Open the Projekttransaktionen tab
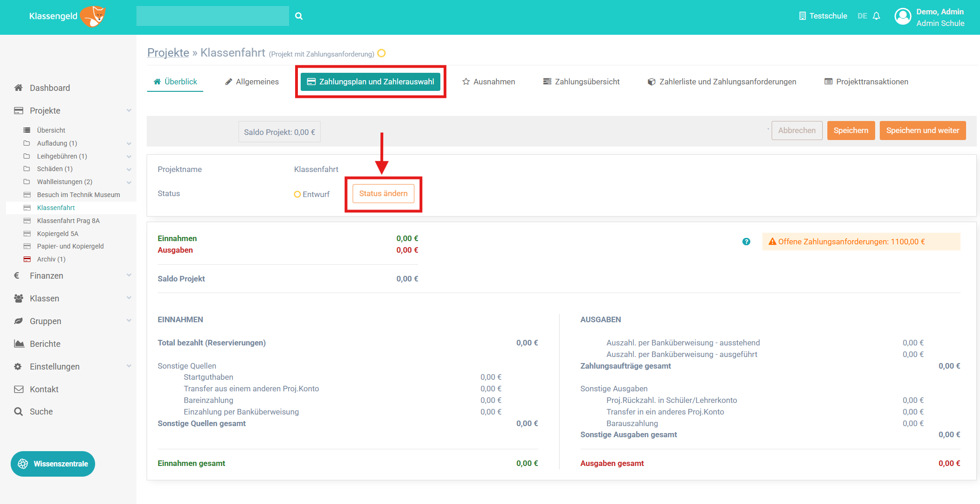 (866, 82)
